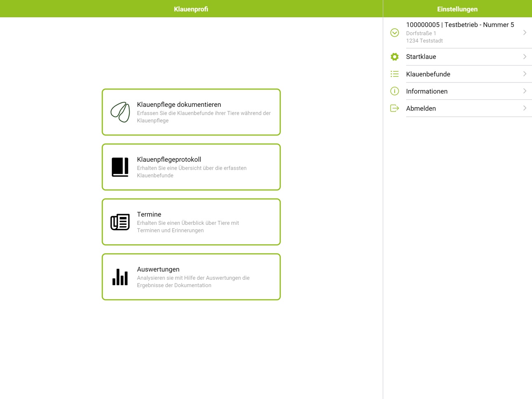Click the bar chart icon on Auswertungen
The height and width of the screenshot is (399, 532).
click(x=120, y=277)
